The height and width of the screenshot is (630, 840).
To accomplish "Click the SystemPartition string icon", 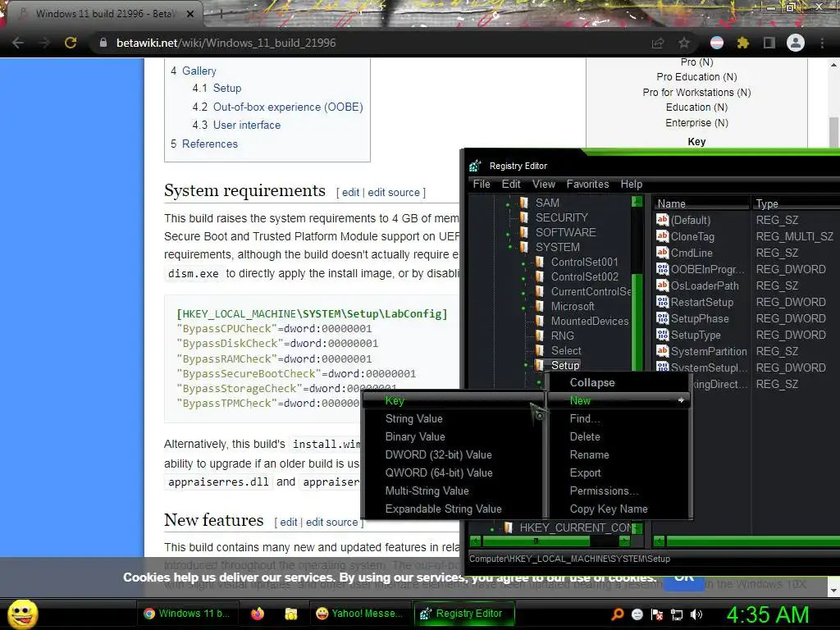I will coord(663,351).
